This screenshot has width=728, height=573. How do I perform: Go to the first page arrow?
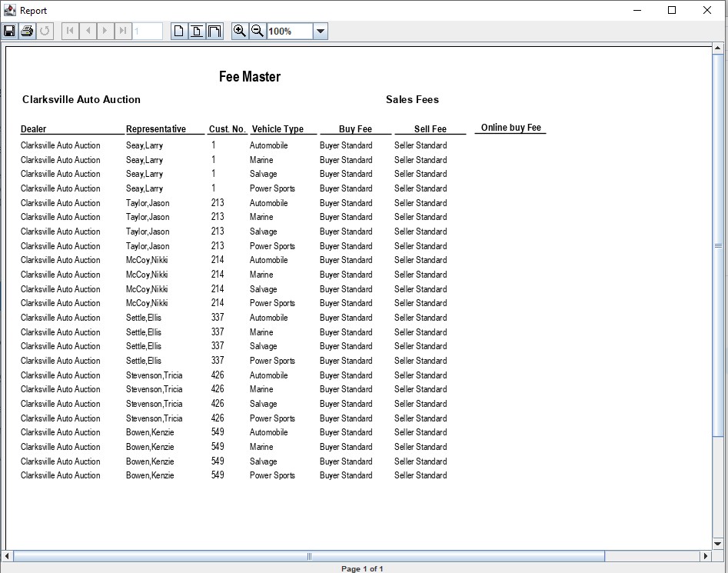pyautogui.click(x=71, y=31)
